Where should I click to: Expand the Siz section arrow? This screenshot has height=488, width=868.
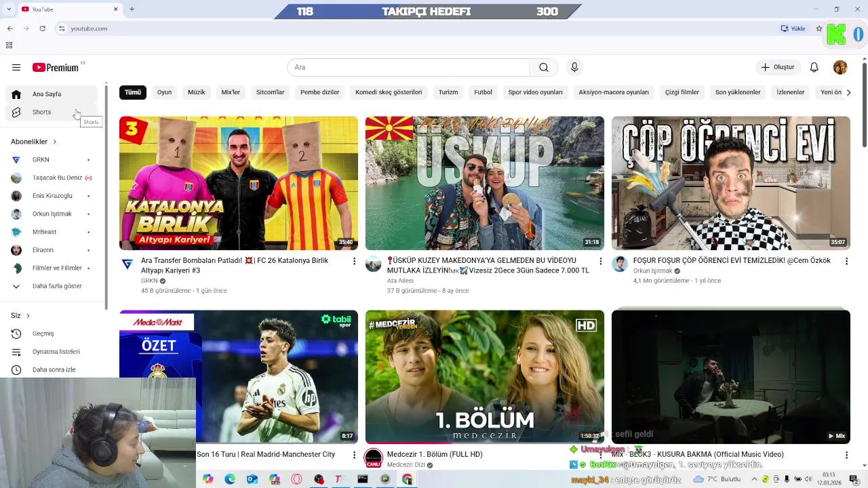28,316
